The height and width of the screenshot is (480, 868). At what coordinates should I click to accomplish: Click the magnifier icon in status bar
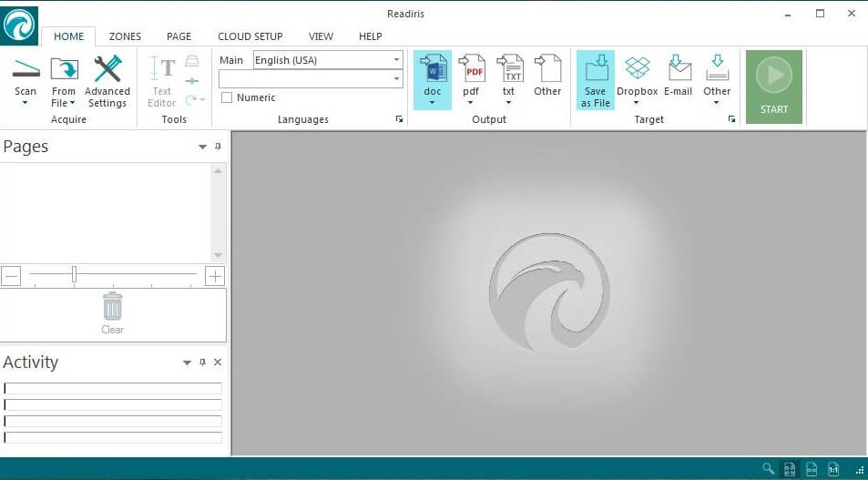click(x=769, y=469)
